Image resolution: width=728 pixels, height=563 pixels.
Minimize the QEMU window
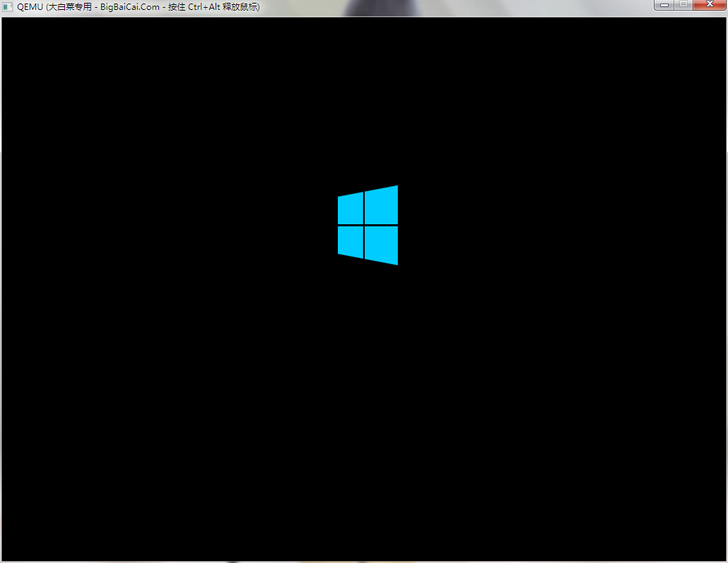664,5
